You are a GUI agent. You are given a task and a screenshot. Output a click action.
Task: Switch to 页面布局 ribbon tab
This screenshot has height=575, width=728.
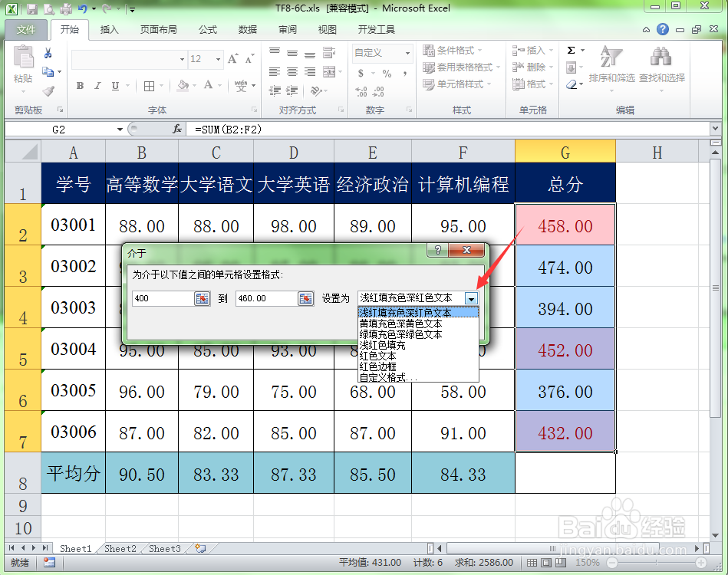tap(158, 30)
